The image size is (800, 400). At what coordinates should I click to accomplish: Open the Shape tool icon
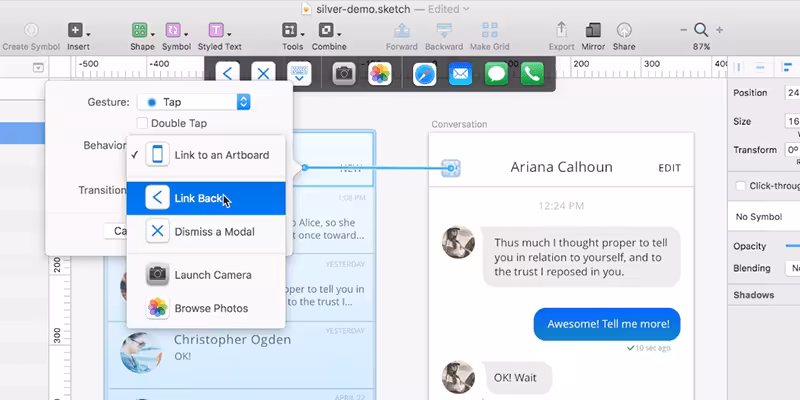pos(139,30)
